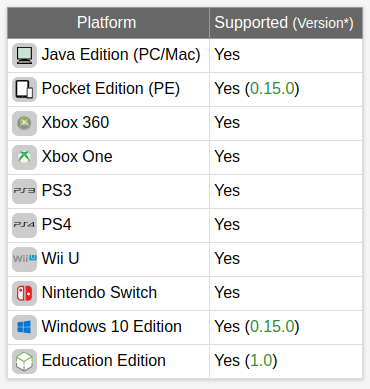Screen dimensions: 370x389
Task: Click the Pocket Edition tablet-phone icon
Action: (24, 89)
